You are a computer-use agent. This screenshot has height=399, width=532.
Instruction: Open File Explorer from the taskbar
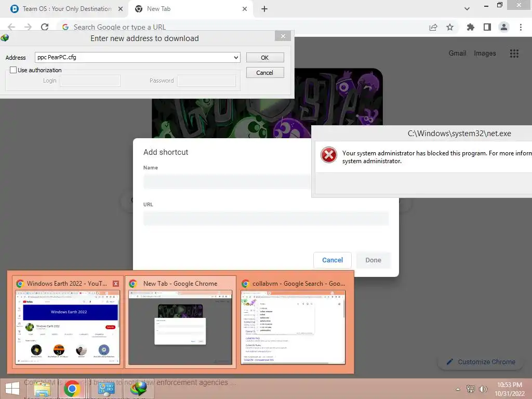[x=43, y=389]
